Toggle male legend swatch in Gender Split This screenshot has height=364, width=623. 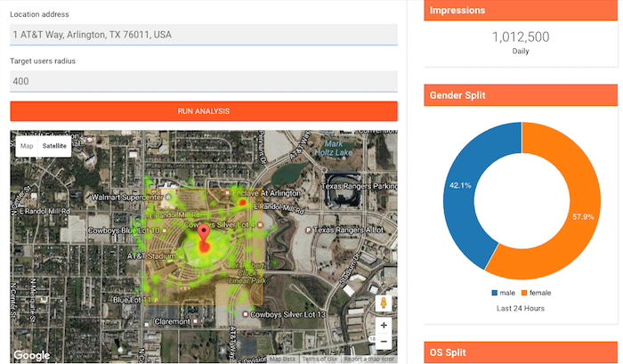click(x=494, y=293)
